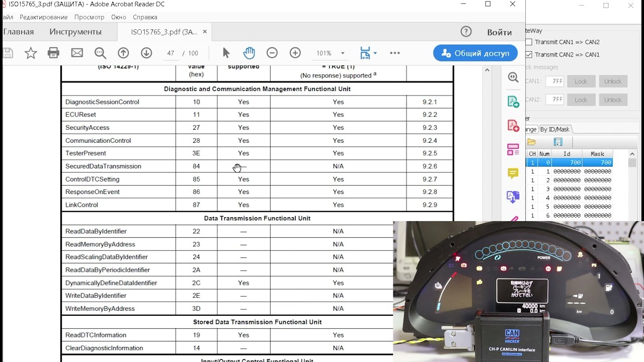The width and height of the screenshot is (644, 362).
Task: Click the ReadDTCInformation service name
Action: click(x=96, y=335)
